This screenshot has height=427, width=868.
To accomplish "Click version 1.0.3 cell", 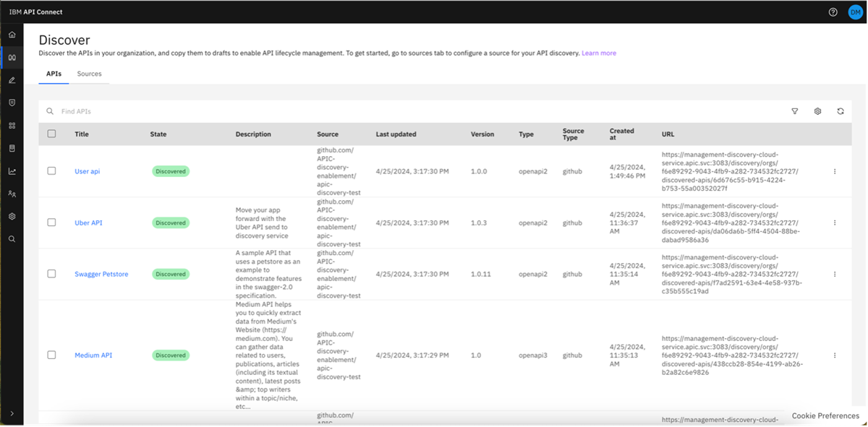I will coord(479,223).
